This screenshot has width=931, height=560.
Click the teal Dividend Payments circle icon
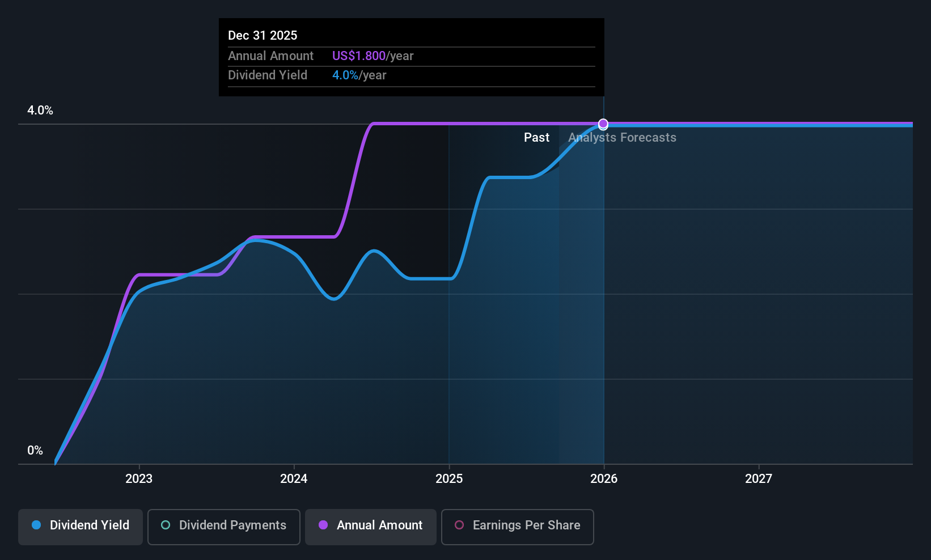tap(166, 525)
